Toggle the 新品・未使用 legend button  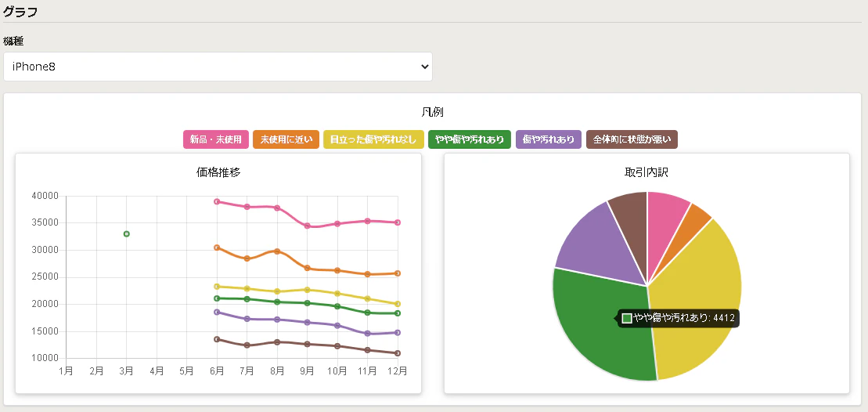(216, 139)
